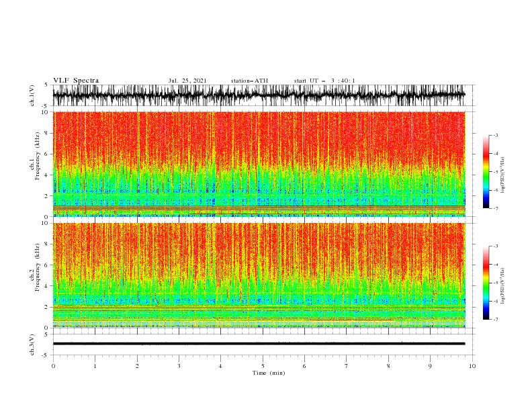
Task: Click the ch.1 colorbar 'log(PSD)' label
Action: pyautogui.click(x=503, y=175)
